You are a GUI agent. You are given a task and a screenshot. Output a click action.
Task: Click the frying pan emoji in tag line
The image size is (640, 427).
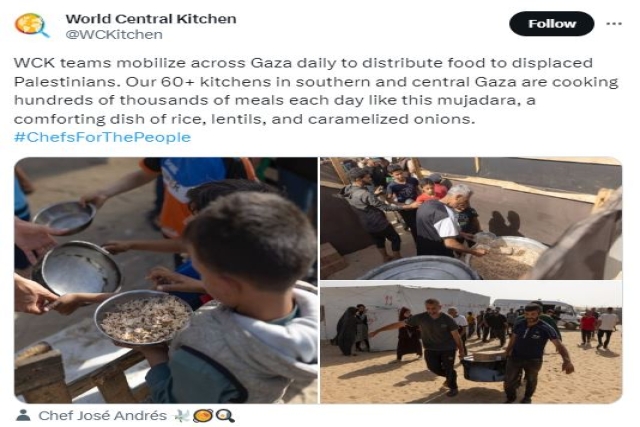[203, 416]
